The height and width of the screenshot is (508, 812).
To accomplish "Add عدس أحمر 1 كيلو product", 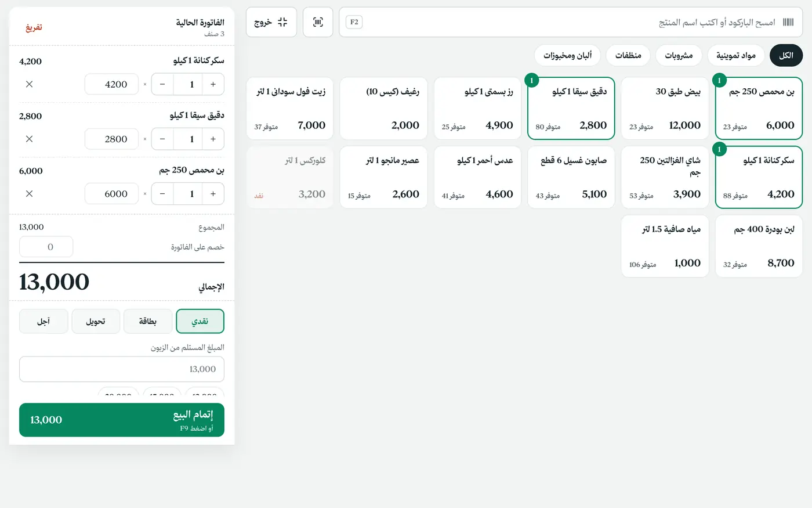I will [x=477, y=177].
